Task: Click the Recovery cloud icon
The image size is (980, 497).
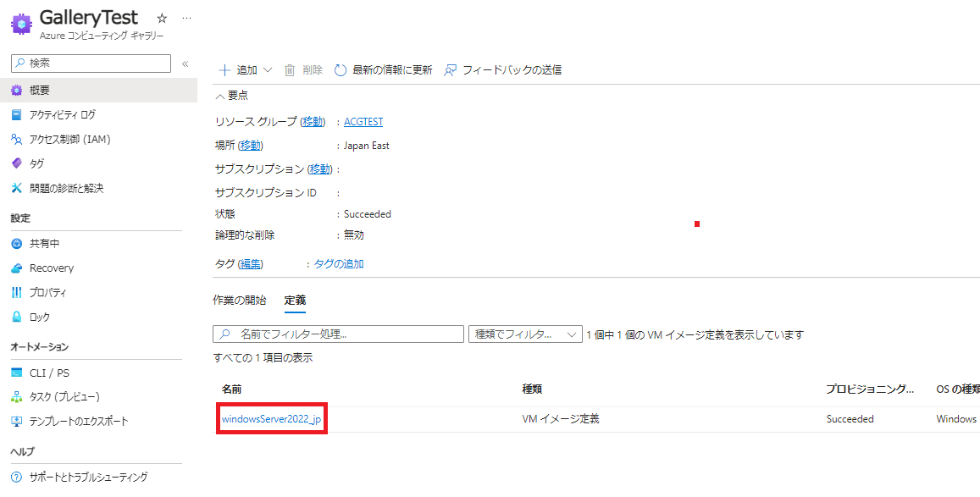Action: pos(17,268)
